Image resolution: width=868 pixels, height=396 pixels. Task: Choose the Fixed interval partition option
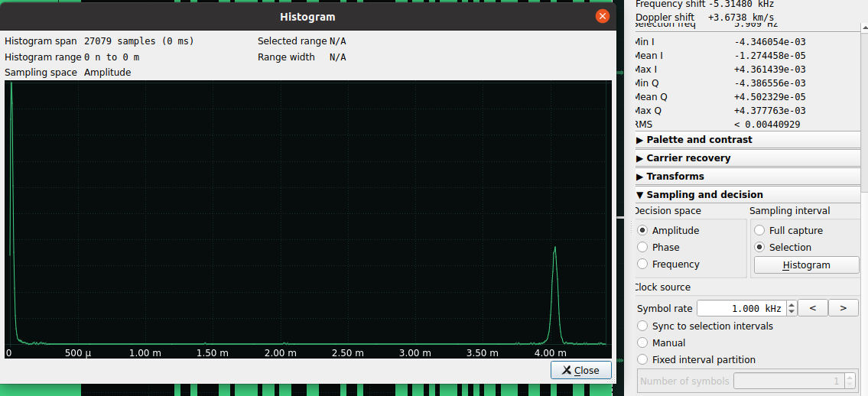click(642, 360)
